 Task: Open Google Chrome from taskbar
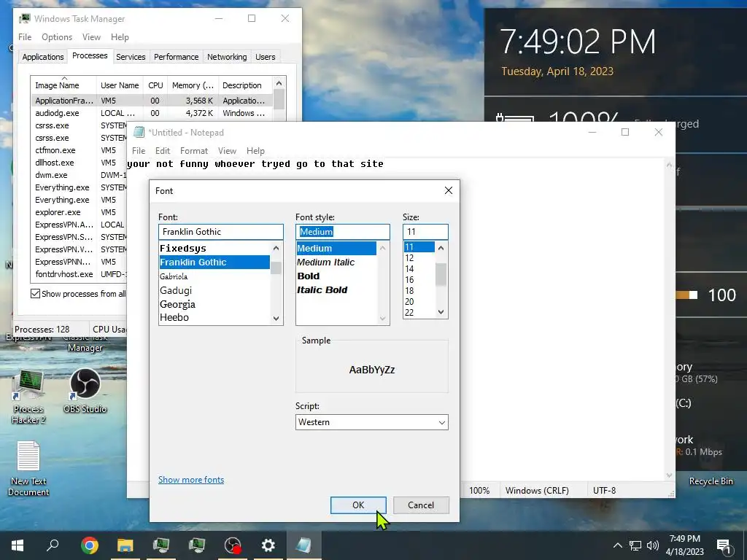[x=90, y=545]
